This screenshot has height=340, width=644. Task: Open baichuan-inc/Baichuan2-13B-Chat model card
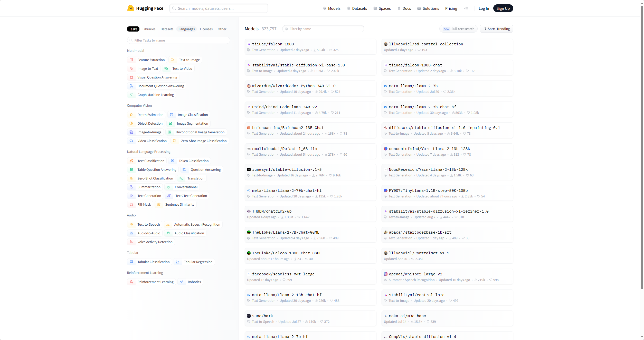click(x=310, y=130)
